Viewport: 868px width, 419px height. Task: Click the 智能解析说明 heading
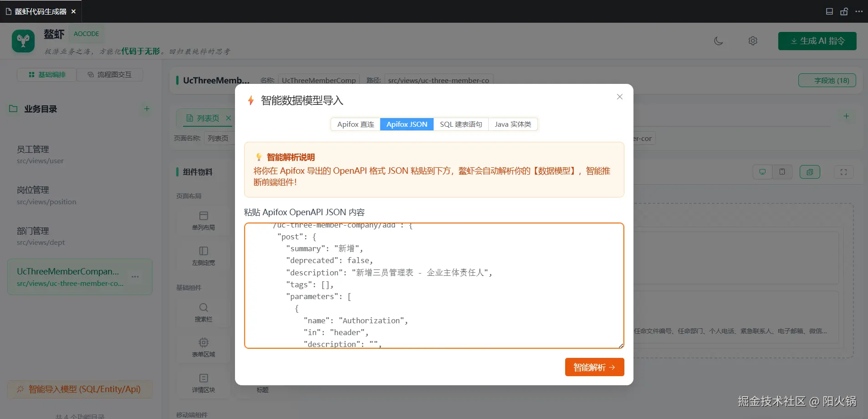coord(291,157)
